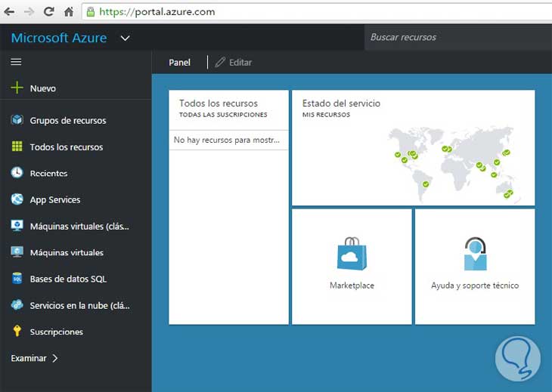Toggle the hamburger menu icon
The image size is (552, 392).
click(x=16, y=62)
